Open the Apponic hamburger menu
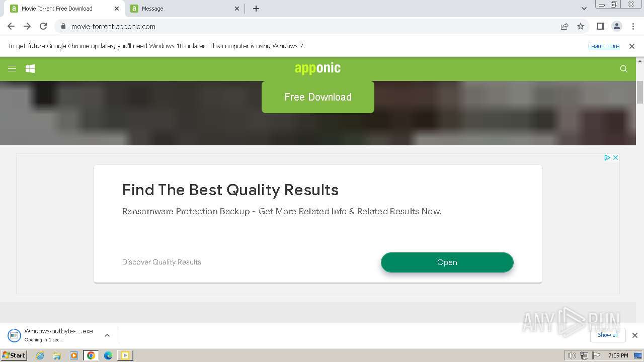644x362 pixels. point(12,69)
